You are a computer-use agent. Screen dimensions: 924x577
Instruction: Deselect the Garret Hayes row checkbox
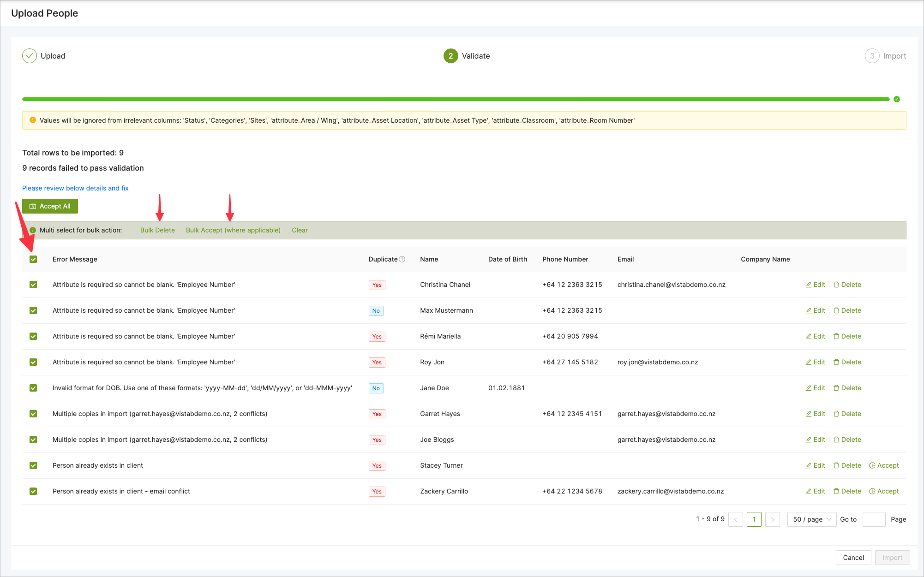tap(33, 414)
